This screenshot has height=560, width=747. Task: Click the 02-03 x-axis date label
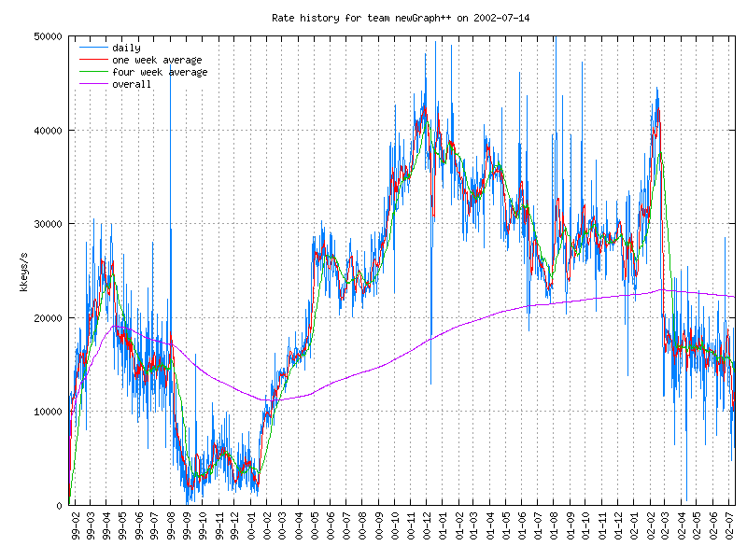(x=666, y=526)
